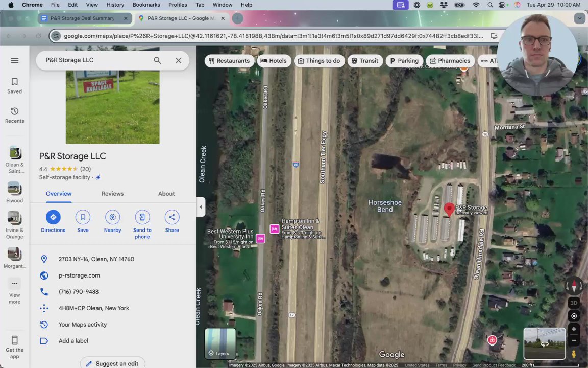588x368 pixels.
Task: Click the Hampton Inn & Suites hotel marker
Action: coord(275,228)
